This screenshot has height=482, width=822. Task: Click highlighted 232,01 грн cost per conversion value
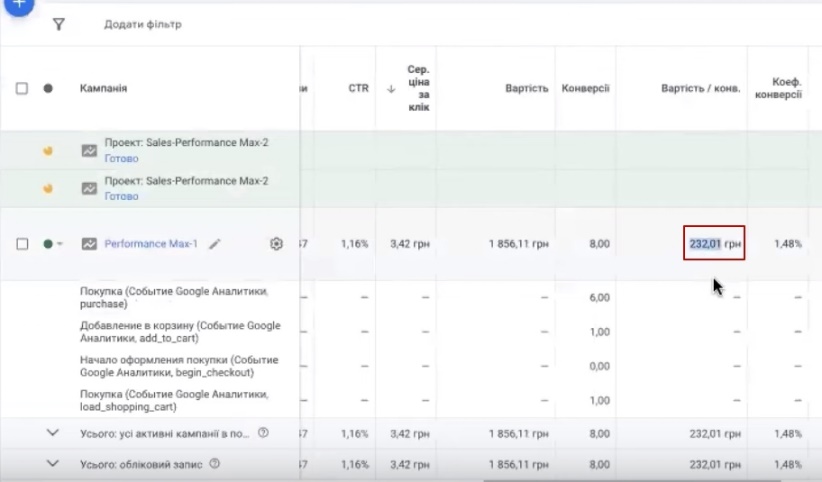(x=714, y=243)
